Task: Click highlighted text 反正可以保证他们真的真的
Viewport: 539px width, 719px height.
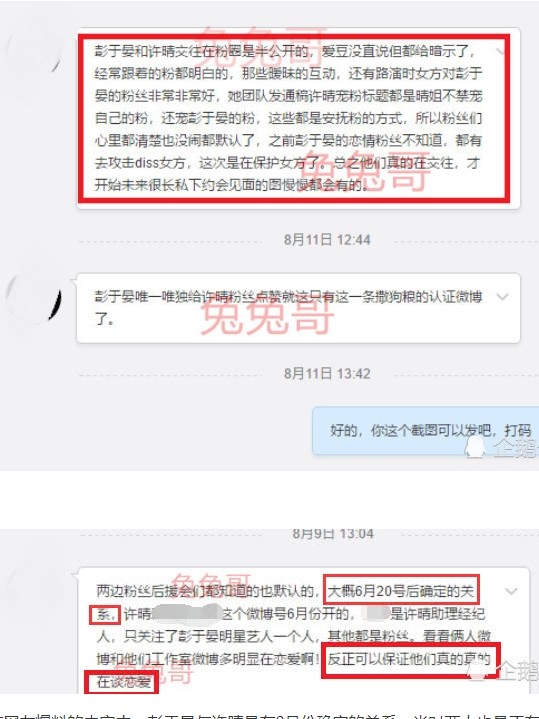Action: pos(410,660)
